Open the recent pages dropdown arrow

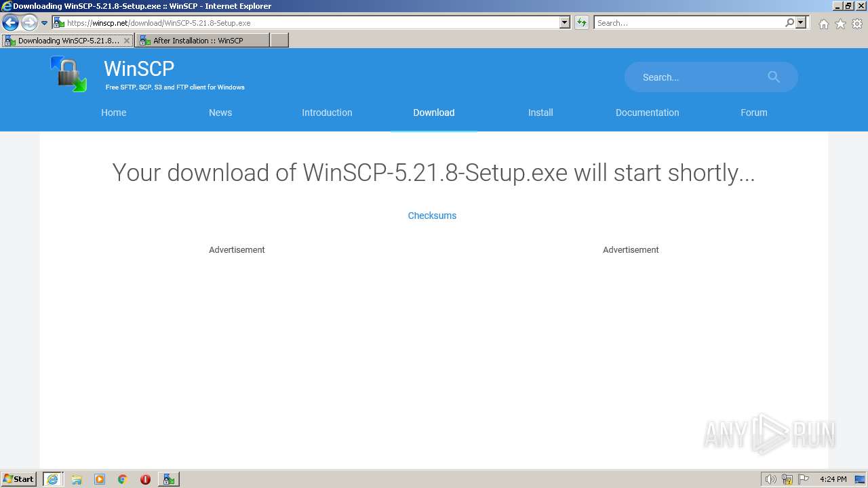pos(45,23)
